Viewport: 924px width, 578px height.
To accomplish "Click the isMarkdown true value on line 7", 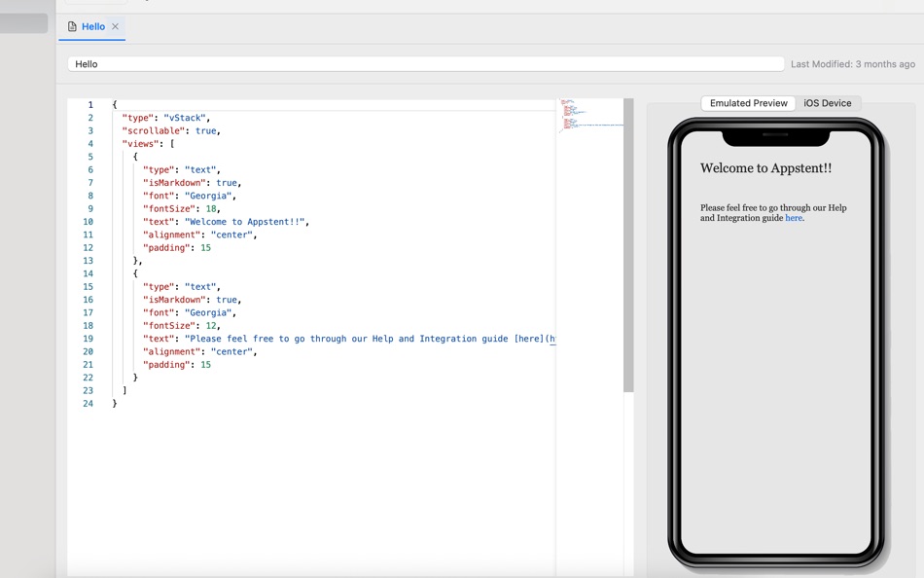I will (226, 182).
